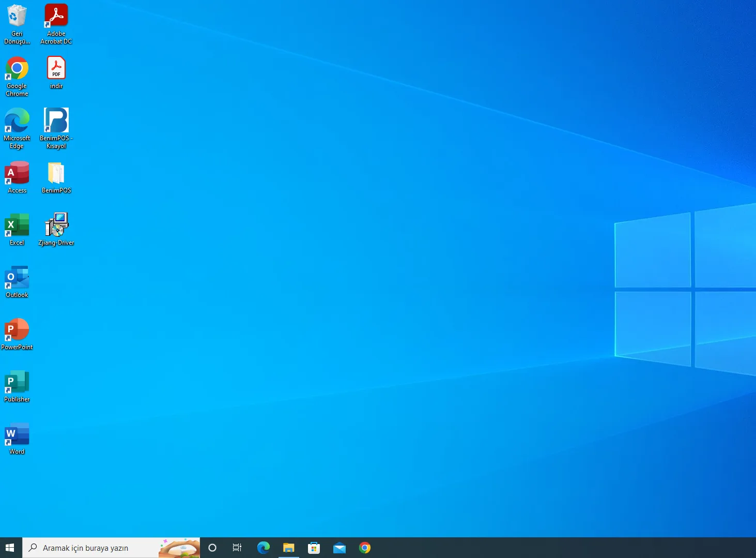Open the Windows Start menu
Image resolution: width=756 pixels, height=558 pixels.
(10, 548)
